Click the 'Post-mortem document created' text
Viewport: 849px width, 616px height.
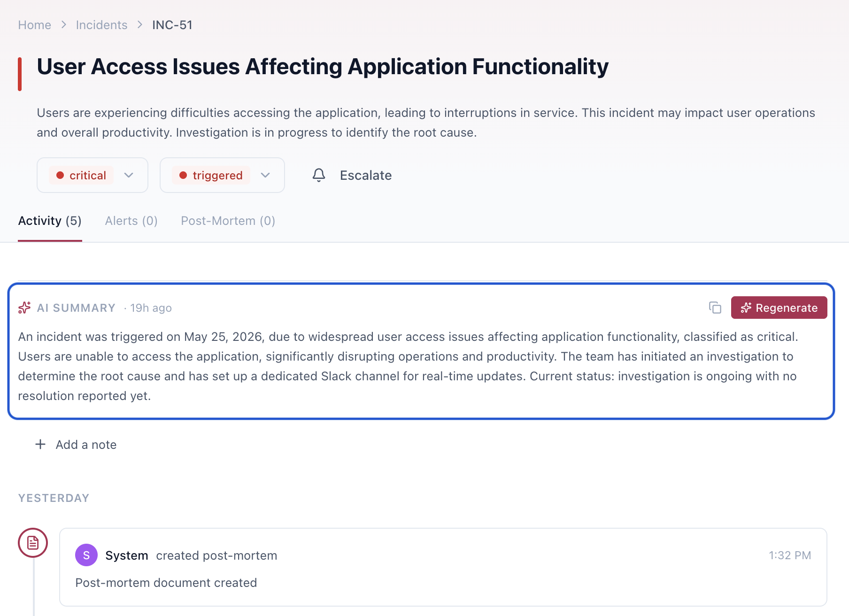[x=166, y=583]
